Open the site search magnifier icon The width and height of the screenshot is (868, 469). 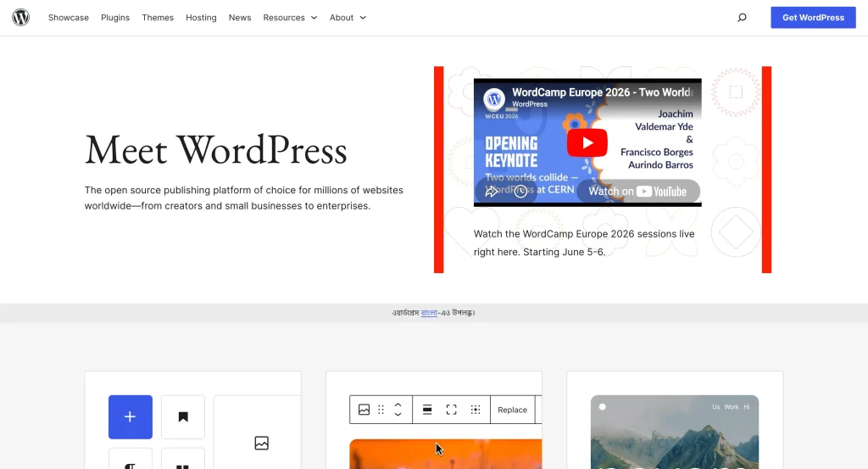742,18
